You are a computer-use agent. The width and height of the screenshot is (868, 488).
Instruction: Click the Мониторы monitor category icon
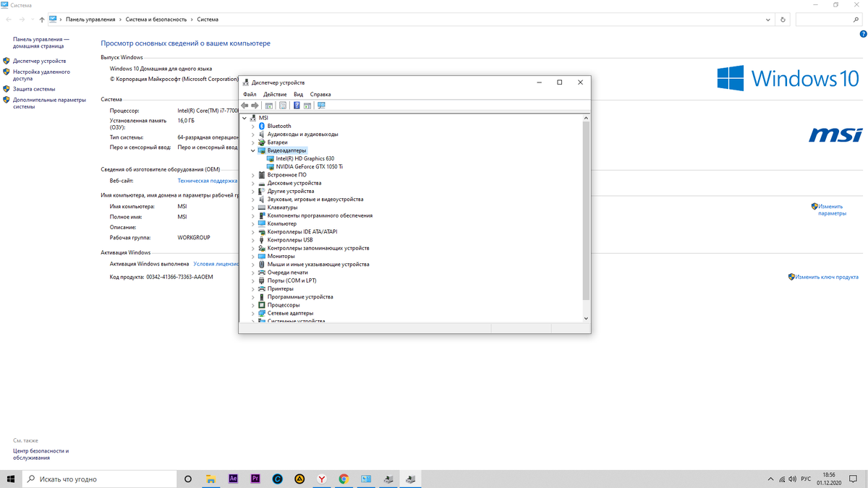pyautogui.click(x=262, y=256)
